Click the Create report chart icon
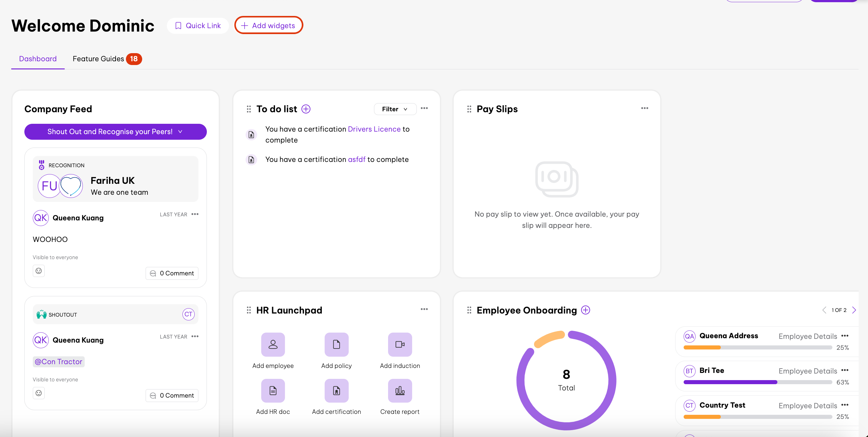This screenshot has width=868, height=437. coord(400,390)
